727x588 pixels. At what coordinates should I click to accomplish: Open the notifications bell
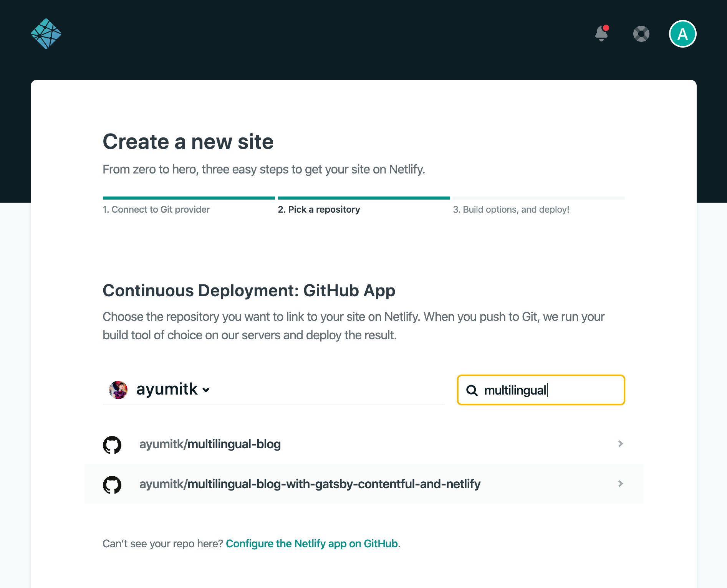point(602,33)
